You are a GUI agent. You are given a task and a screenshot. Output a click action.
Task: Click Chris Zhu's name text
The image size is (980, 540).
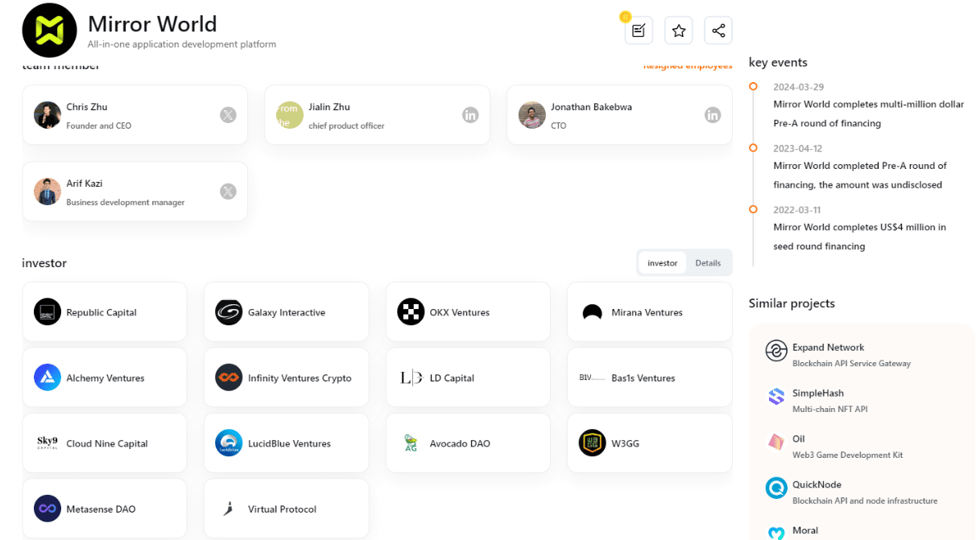pos(87,107)
